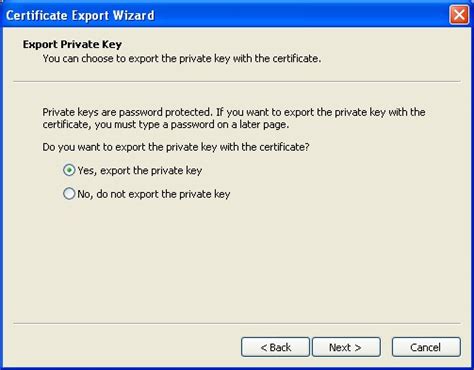Viewport: 474px width, 370px height.
Task: Click the 'Do you want to export' question text
Action: click(x=176, y=147)
